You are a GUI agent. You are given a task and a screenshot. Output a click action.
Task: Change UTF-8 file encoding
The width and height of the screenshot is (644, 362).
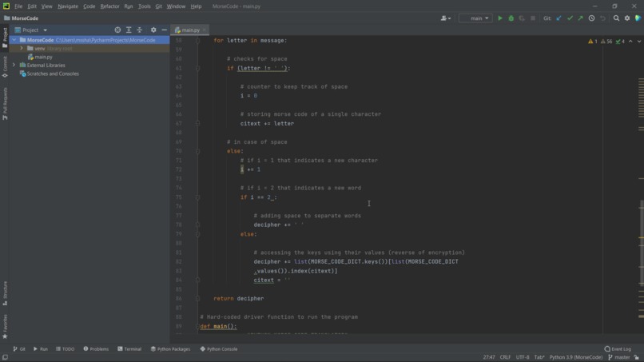(x=523, y=357)
